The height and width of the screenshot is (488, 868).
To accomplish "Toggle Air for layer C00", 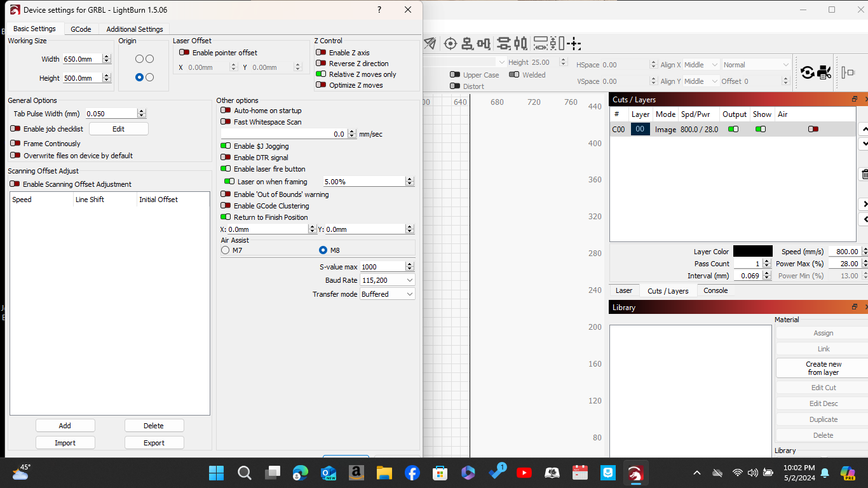I will [x=813, y=129].
